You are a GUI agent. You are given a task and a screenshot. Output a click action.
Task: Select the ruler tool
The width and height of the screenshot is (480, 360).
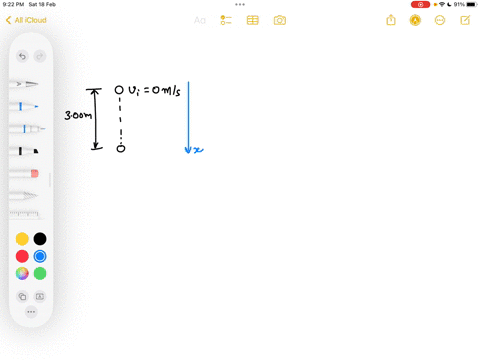click(24, 214)
